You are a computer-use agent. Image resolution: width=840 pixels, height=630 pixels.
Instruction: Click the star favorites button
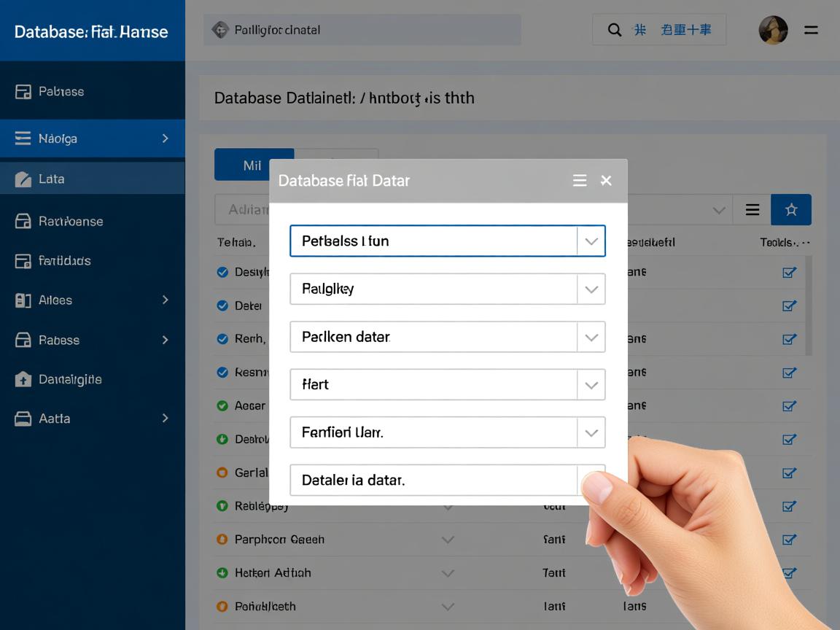tap(790, 210)
